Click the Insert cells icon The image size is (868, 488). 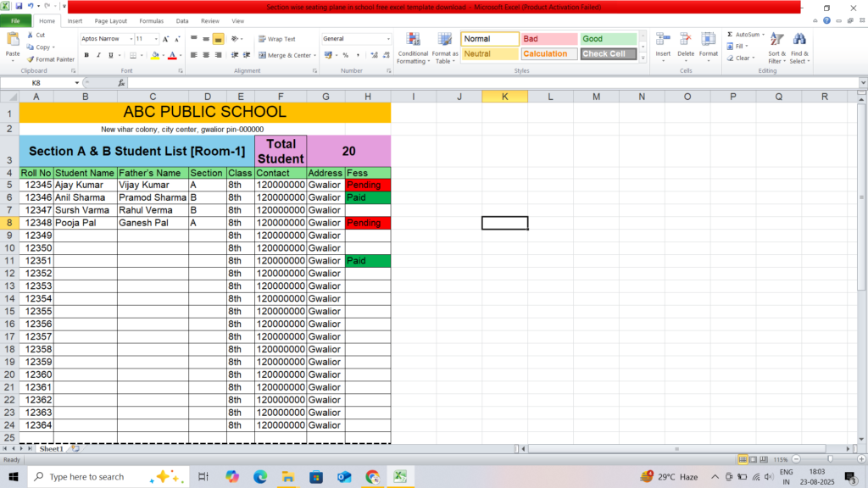click(x=663, y=40)
